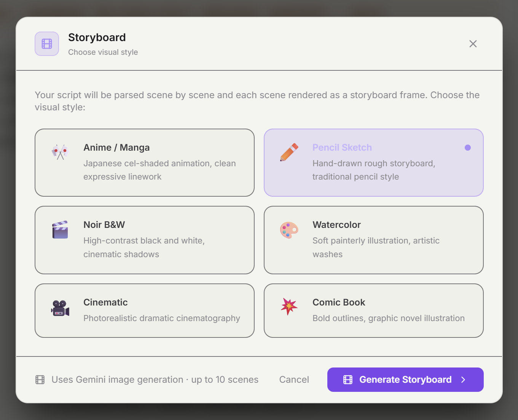518x420 pixels.
Task: Click the crossed flags Anime icon
Action: 60,152
